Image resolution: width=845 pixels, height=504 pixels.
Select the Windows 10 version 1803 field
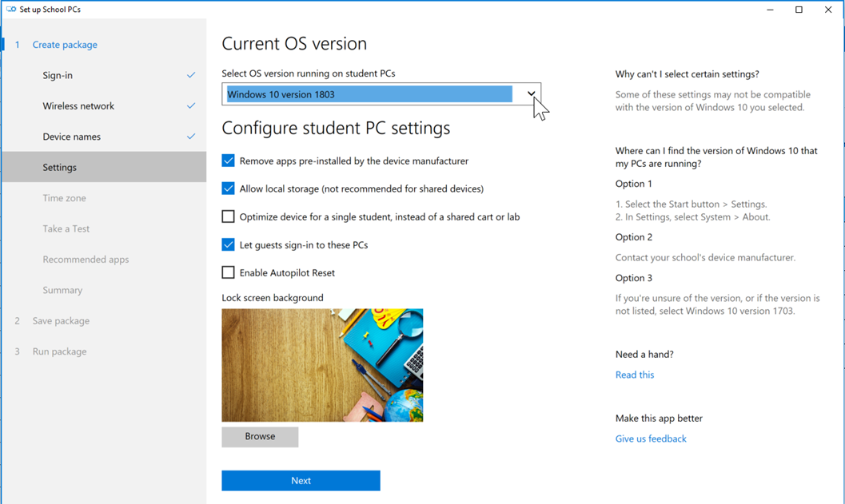(369, 94)
